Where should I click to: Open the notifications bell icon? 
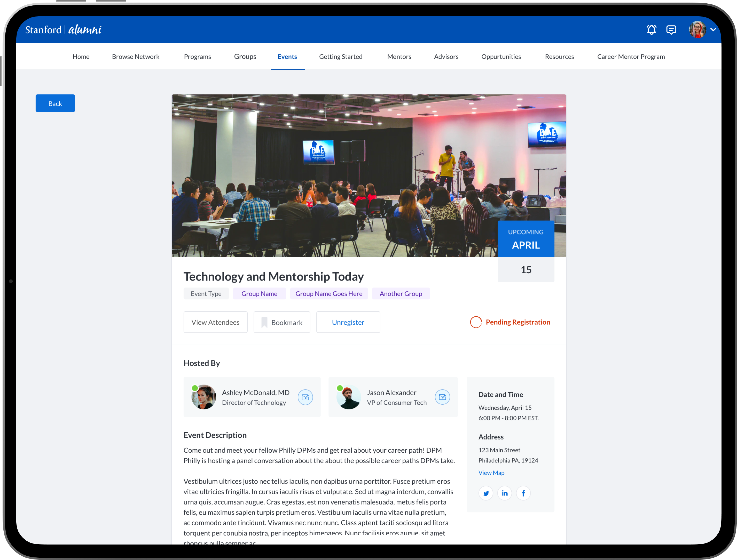[x=651, y=30]
